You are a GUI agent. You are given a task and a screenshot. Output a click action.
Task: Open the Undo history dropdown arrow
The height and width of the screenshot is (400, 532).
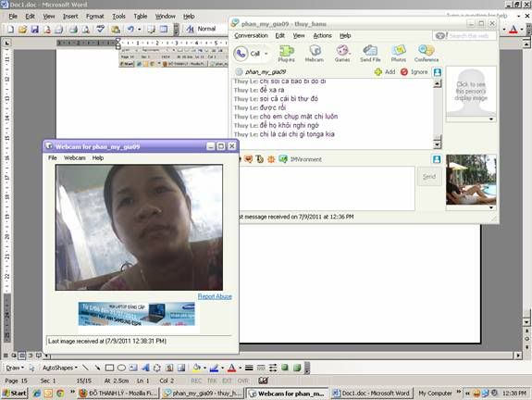tap(139, 30)
